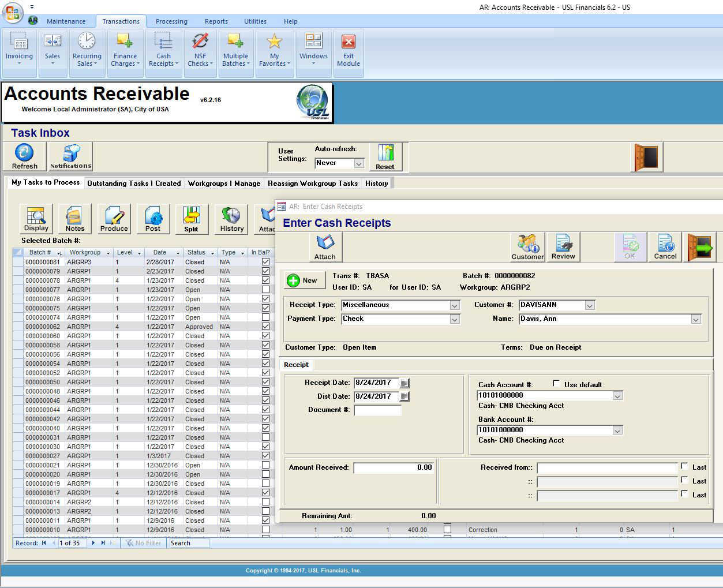723x588 pixels.
Task: Toggle In Bal checkbox for batch 0000000031
Action: click(265, 437)
